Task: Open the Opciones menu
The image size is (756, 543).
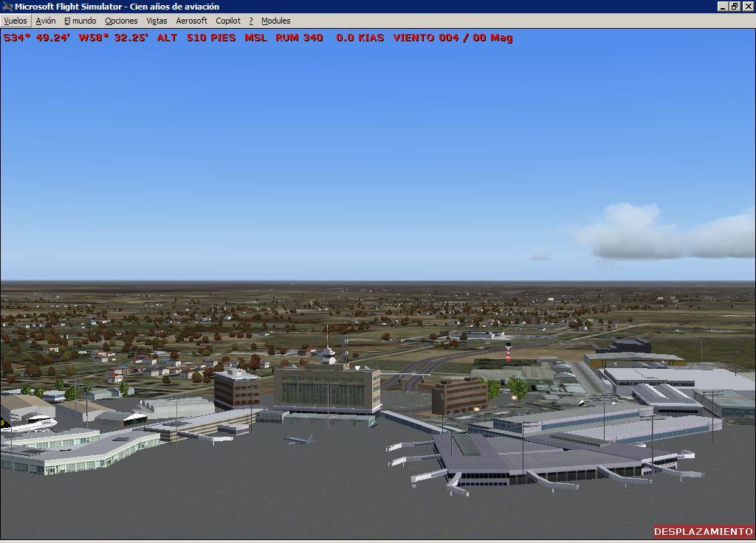Action: 121,21
